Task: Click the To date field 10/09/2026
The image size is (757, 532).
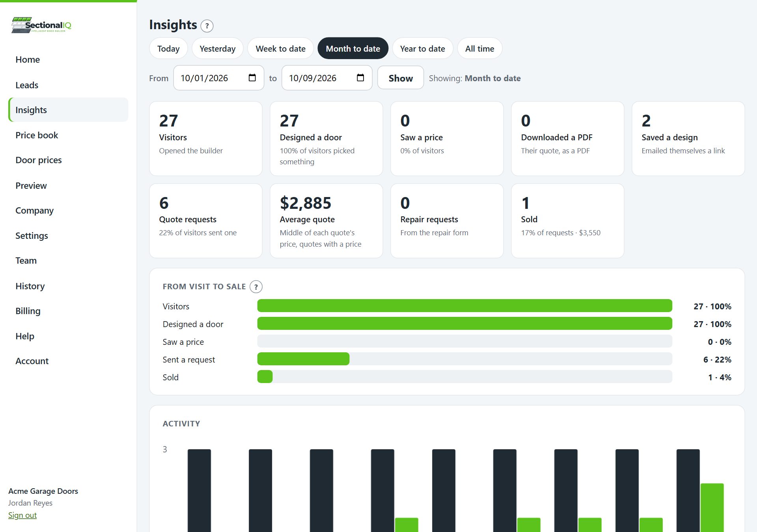Action: [x=327, y=78]
